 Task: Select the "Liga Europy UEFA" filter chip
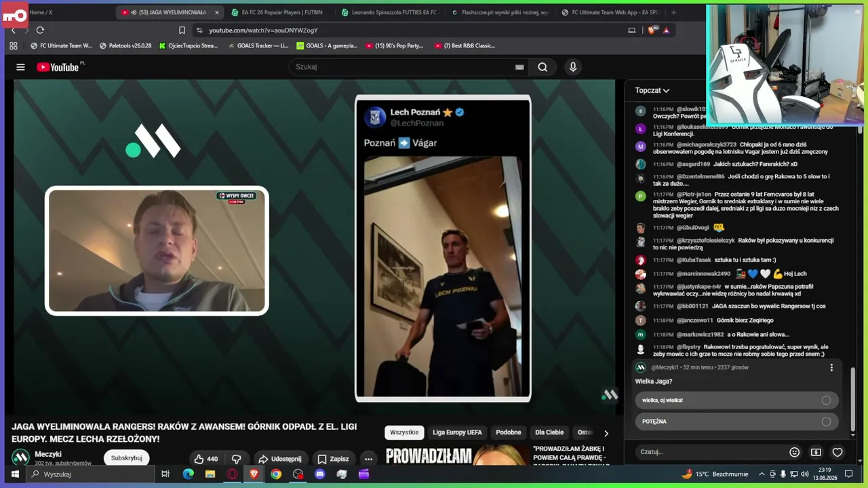pos(457,433)
